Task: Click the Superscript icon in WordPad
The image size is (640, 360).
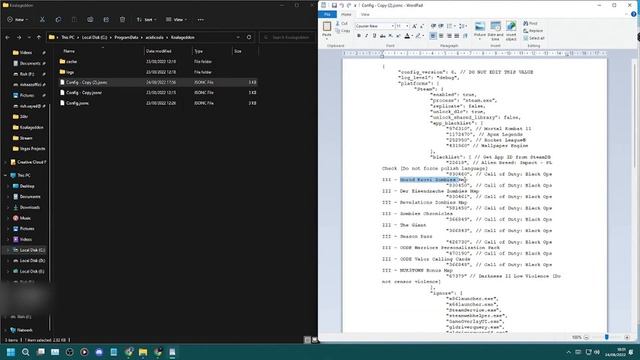Action: 398,36
